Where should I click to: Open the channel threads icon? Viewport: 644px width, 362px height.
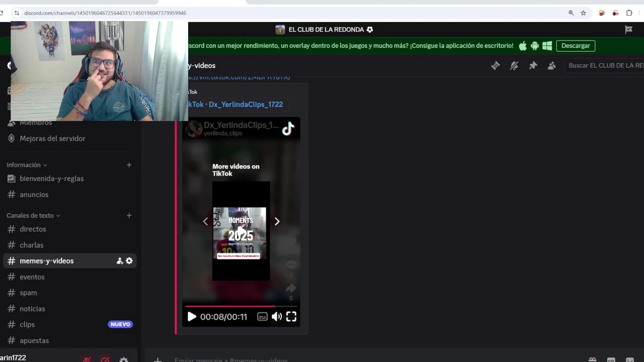496,65
